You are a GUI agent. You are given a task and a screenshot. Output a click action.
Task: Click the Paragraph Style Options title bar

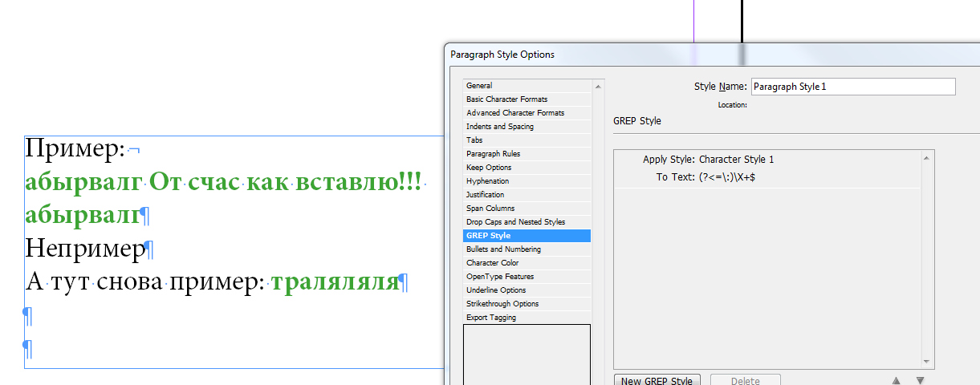click(x=712, y=55)
